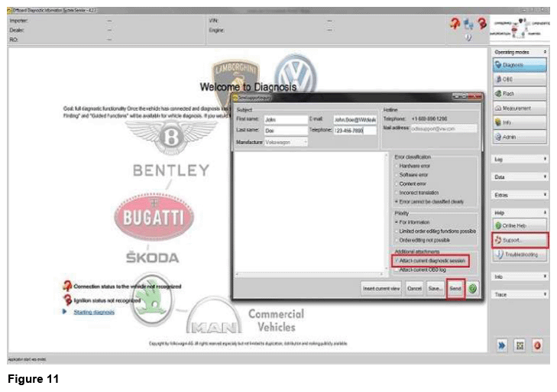Image resolution: width=557 pixels, height=392 pixels.
Task: Select Order editing not possible priority
Action: click(397, 240)
